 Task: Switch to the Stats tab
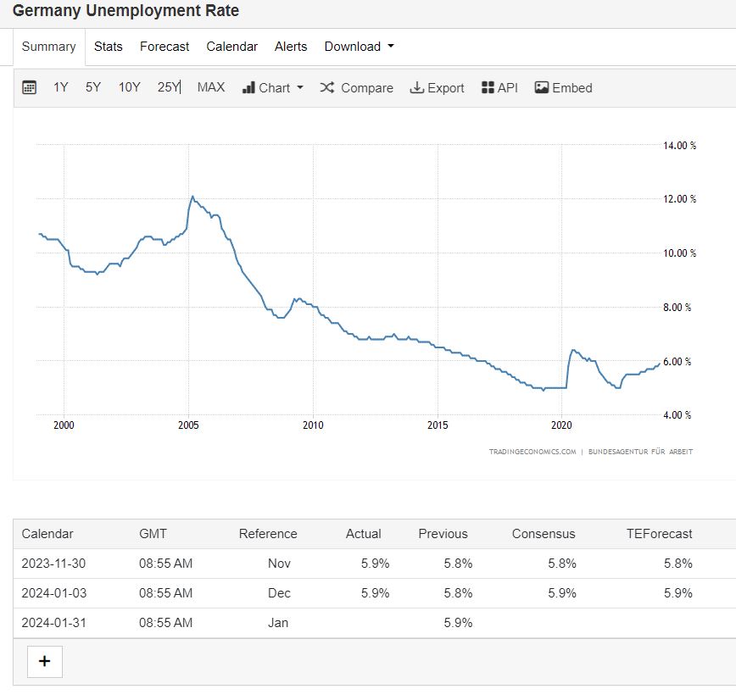point(109,47)
